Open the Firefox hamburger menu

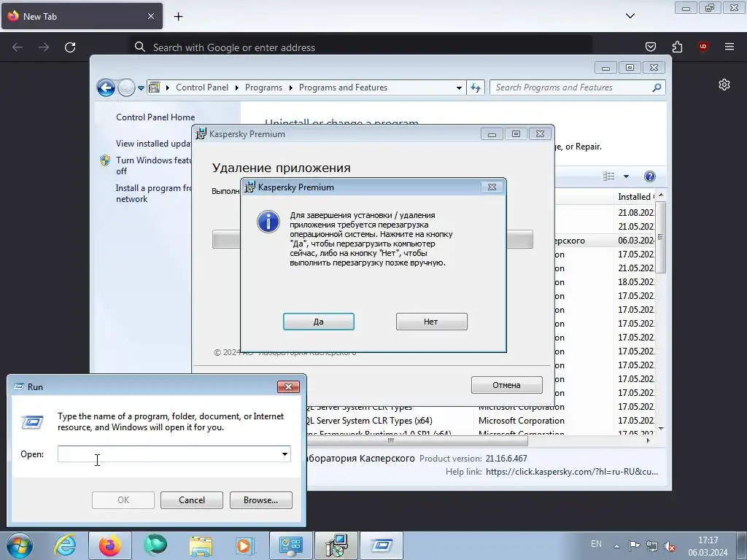pyautogui.click(x=729, y=47)
